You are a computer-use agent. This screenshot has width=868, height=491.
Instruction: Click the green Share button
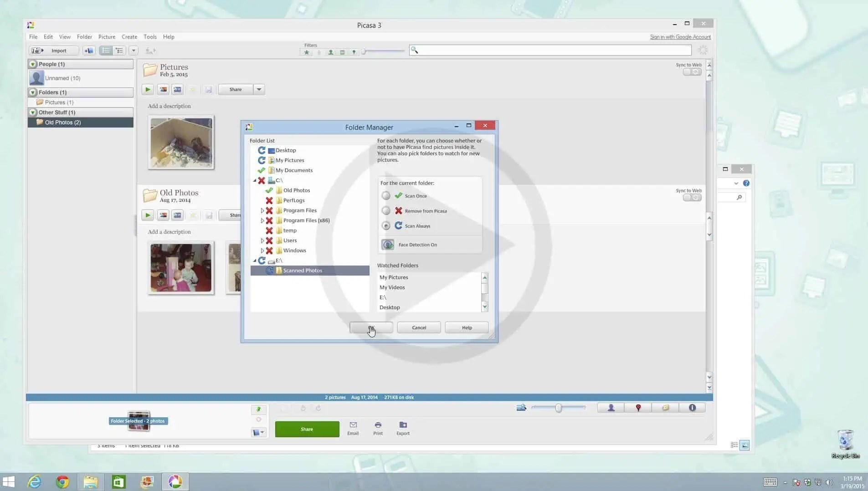(x=307, y=429)
